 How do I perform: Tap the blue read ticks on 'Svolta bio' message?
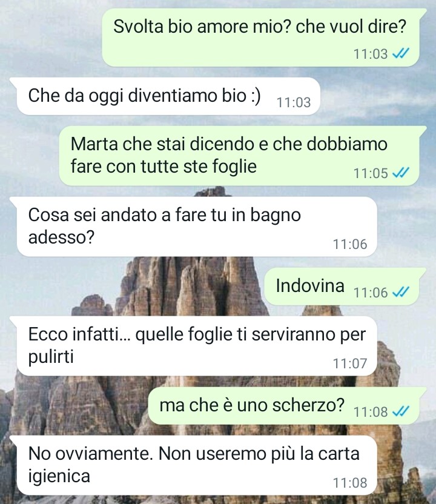[401, 53]
